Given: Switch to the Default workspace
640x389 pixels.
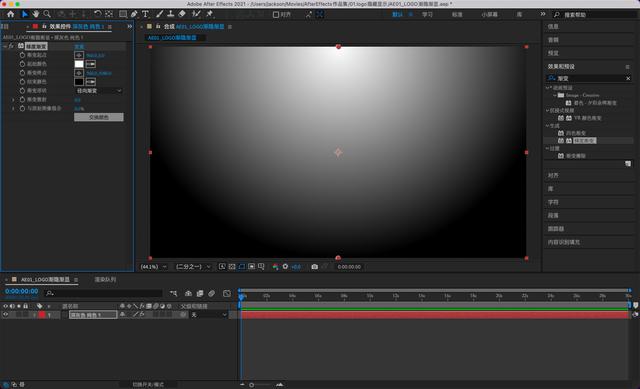Looking at the screenshot, I should click(397, 15).
